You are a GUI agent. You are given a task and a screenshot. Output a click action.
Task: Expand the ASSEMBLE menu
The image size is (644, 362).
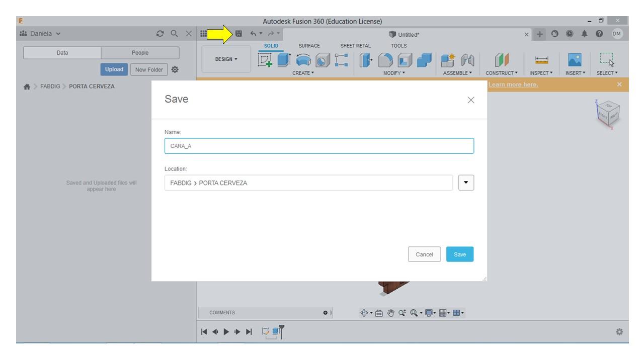coord(457,73)
